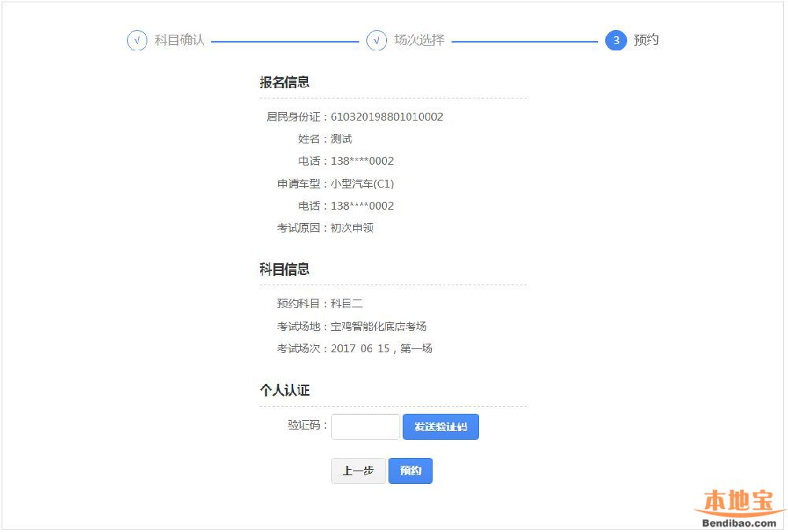This screenshot has height=532, width=788.
Task: Focus the 验证码 input field
Action: click(x=366, y=426)
